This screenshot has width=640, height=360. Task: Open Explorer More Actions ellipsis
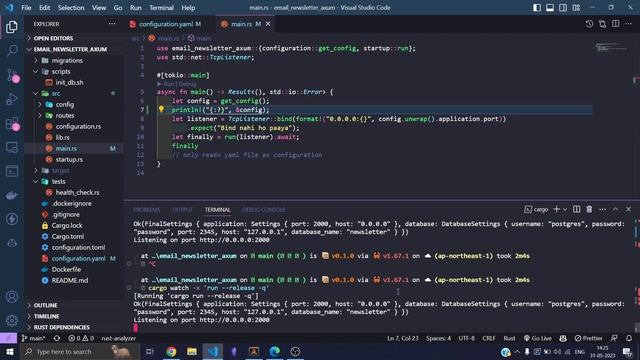pos(112,24)
